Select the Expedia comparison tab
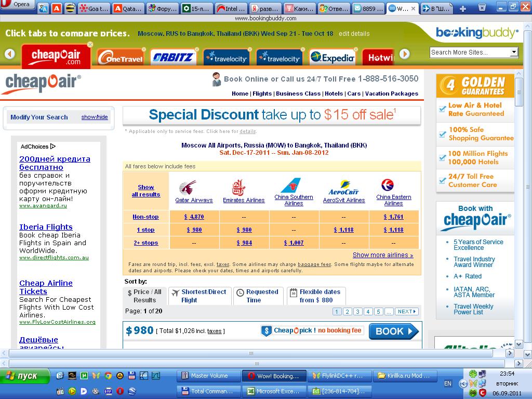 tap(332, 58)
